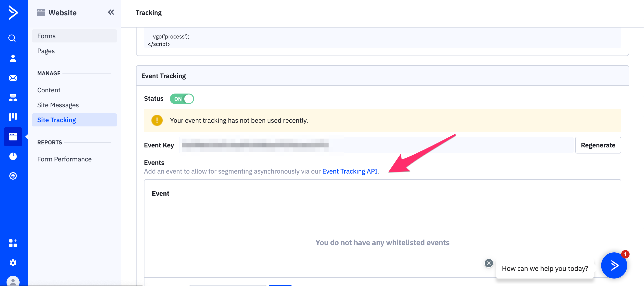
Task: Collapse the Website sidebar panel
Action: pos(111,12)
